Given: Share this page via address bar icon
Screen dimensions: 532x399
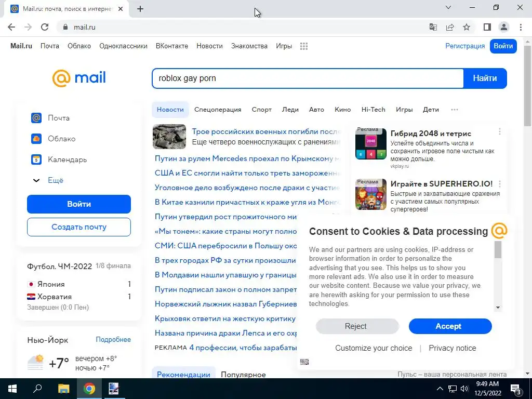Looking at the screenshot, I should (x=450, y=27).
